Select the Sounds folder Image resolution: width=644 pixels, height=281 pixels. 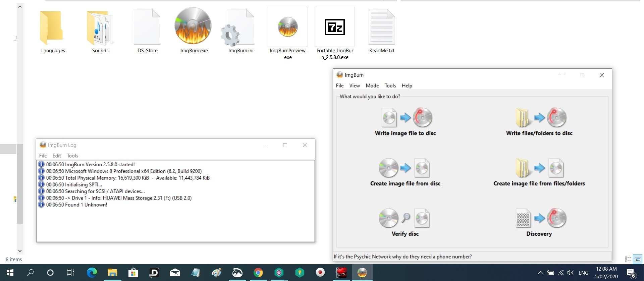100,32
